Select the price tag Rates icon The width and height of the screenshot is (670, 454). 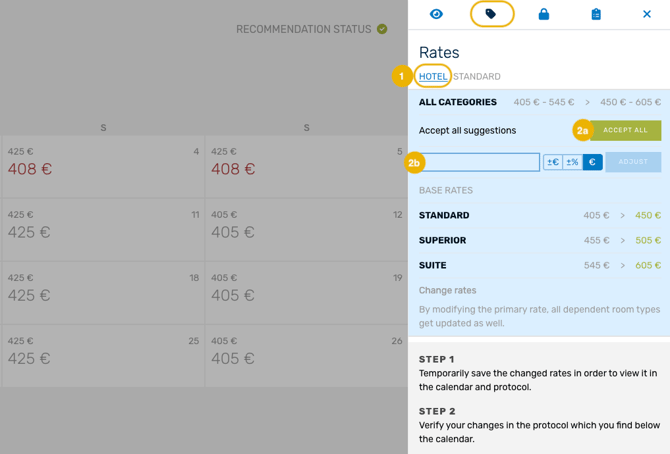491,14
